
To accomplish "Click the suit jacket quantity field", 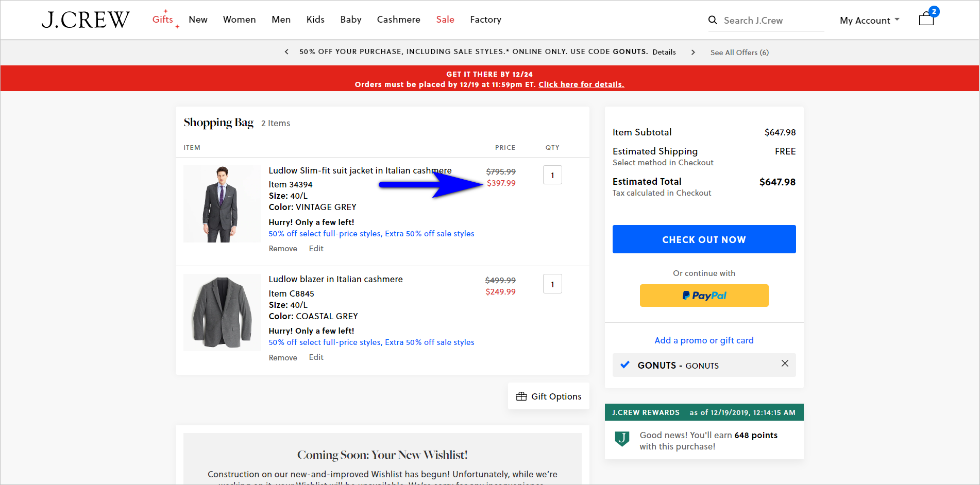I will (x=552, y=175).
